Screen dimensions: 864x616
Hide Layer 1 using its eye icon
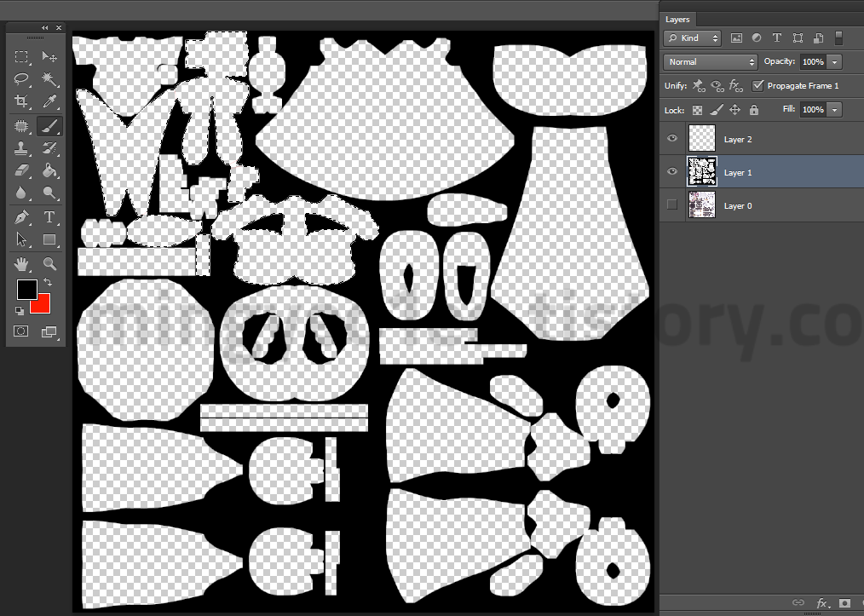672,171
